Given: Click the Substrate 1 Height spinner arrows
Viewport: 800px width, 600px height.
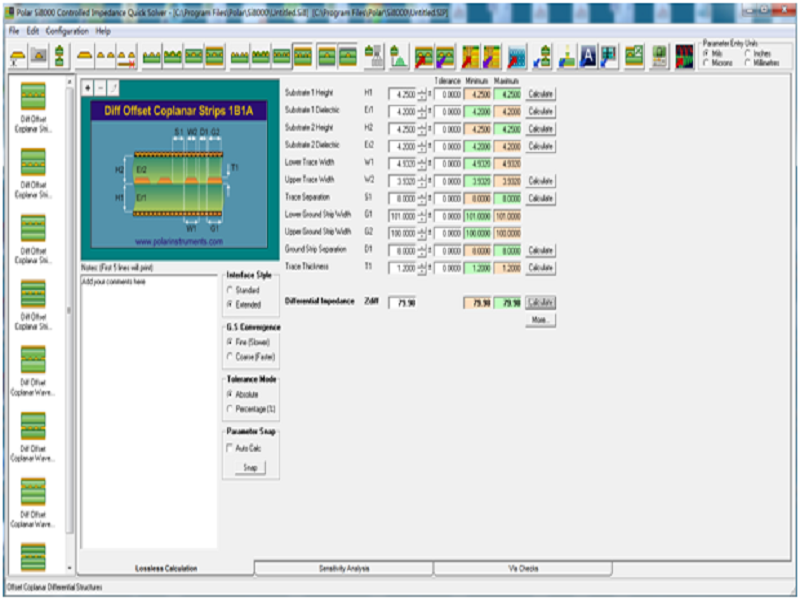Looking at the screenshot, I should click(422, 93).
